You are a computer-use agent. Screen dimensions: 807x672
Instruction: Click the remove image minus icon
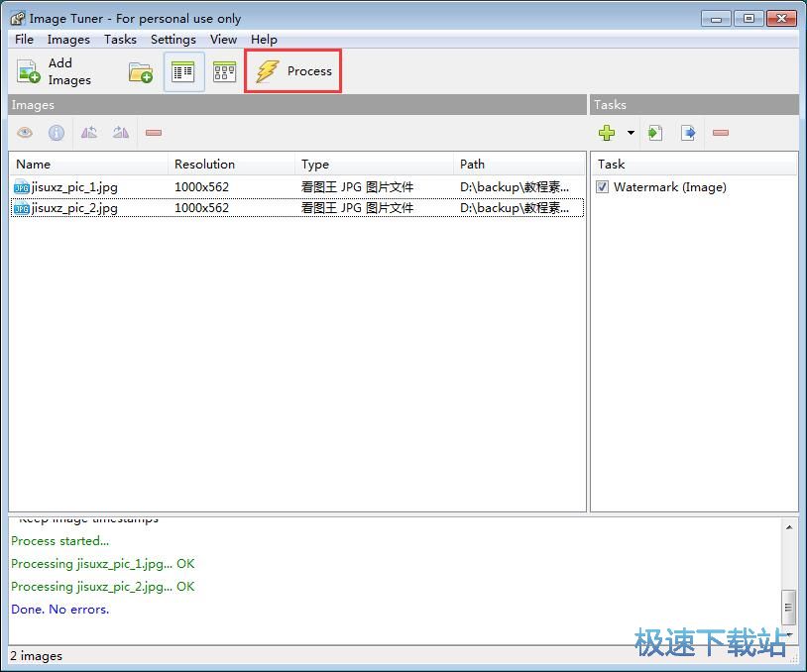pos(154,133)
